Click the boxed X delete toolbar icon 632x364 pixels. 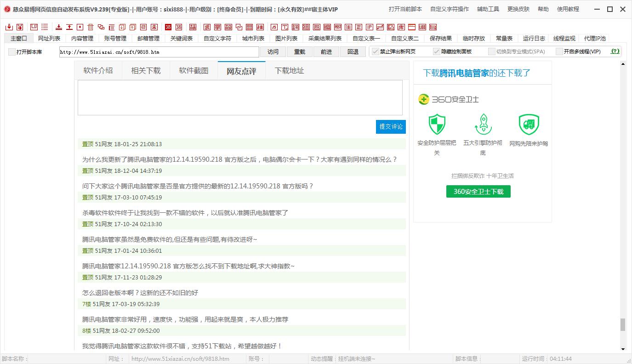80,27
